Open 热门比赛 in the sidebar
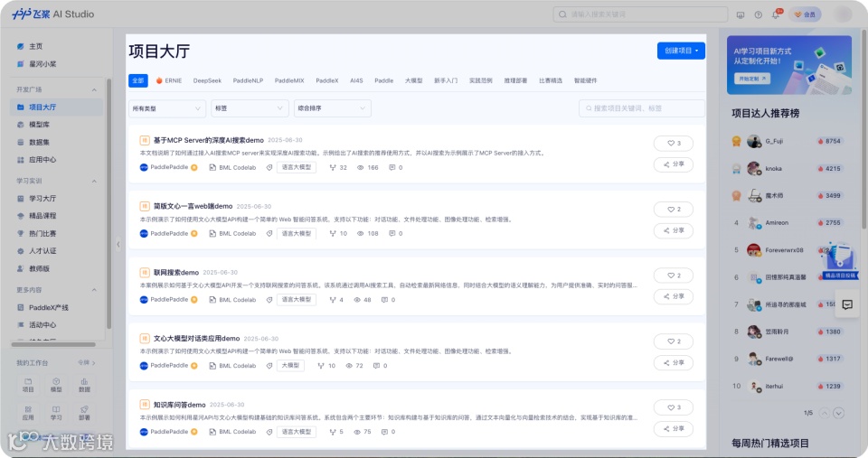The height and width of the screenshot is (458, 868). [36, 233]
